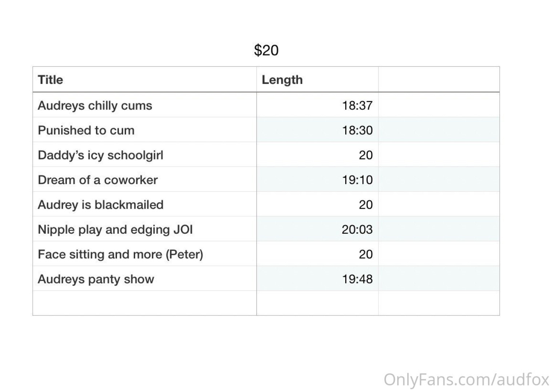Click the empty cell right of 20:03

click(x=439, y=229)
